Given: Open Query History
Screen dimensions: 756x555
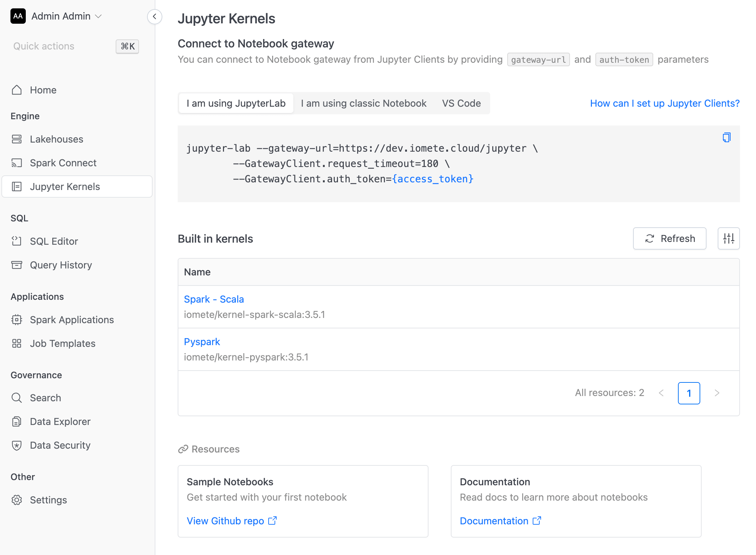Looking at the screenshot, I should (61, 265).
